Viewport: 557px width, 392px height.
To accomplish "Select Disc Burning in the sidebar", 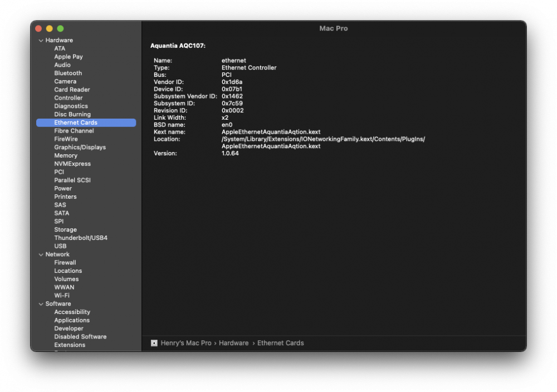I will click(x=72, y=114).
